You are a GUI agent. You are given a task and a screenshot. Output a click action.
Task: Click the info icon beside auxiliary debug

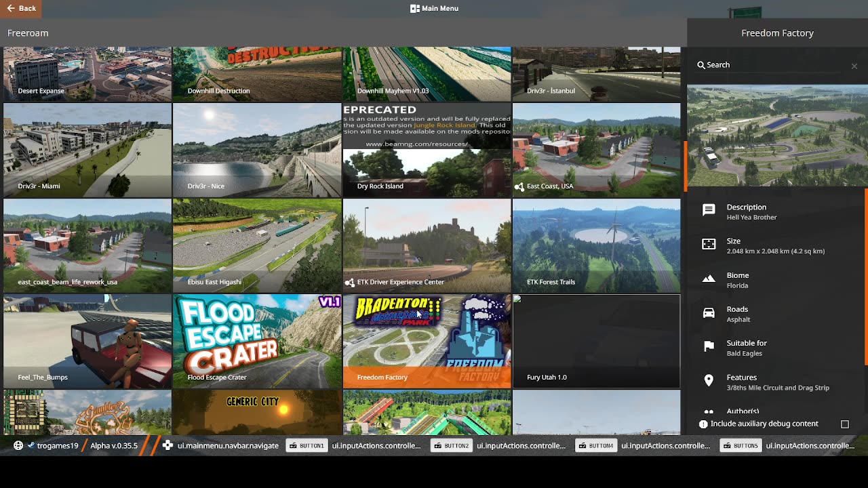click(x=703, y=424)
